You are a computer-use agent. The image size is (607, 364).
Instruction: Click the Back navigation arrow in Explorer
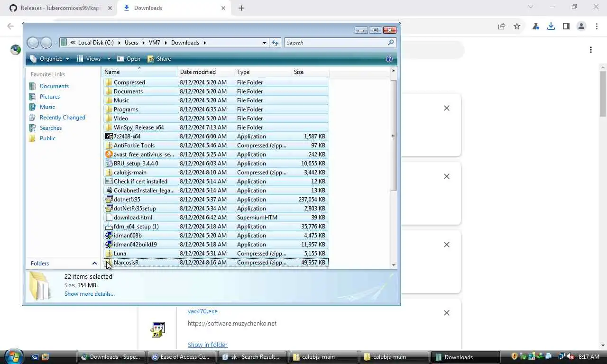coord(33,43)
